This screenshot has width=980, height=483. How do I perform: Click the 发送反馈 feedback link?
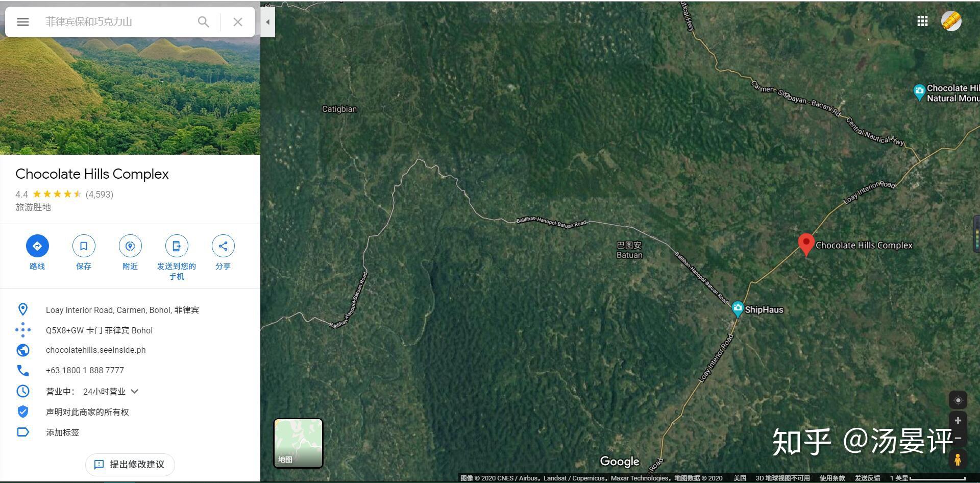pyautogui.click(x=868, y=478)
